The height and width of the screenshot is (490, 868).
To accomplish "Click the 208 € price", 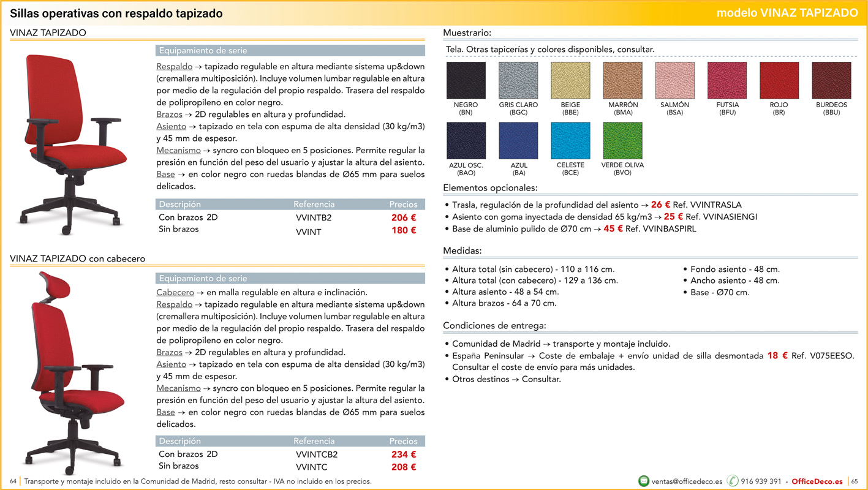I will 404,467.
